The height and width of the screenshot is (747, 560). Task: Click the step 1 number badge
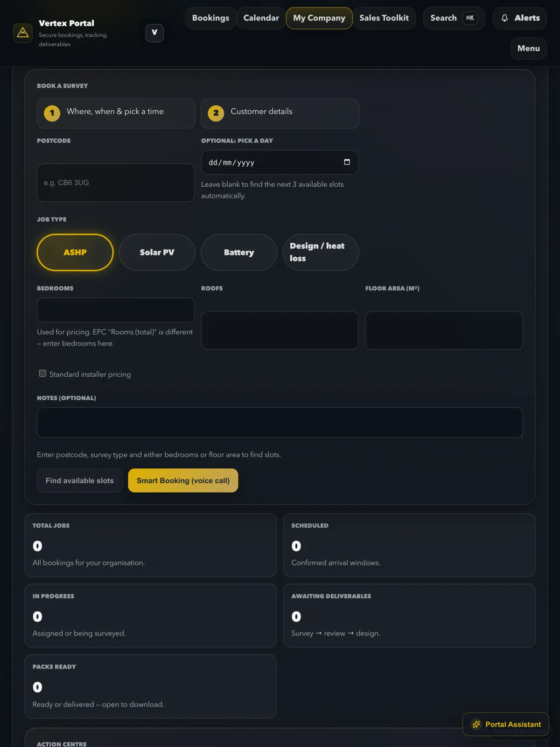tap(52, 113)
